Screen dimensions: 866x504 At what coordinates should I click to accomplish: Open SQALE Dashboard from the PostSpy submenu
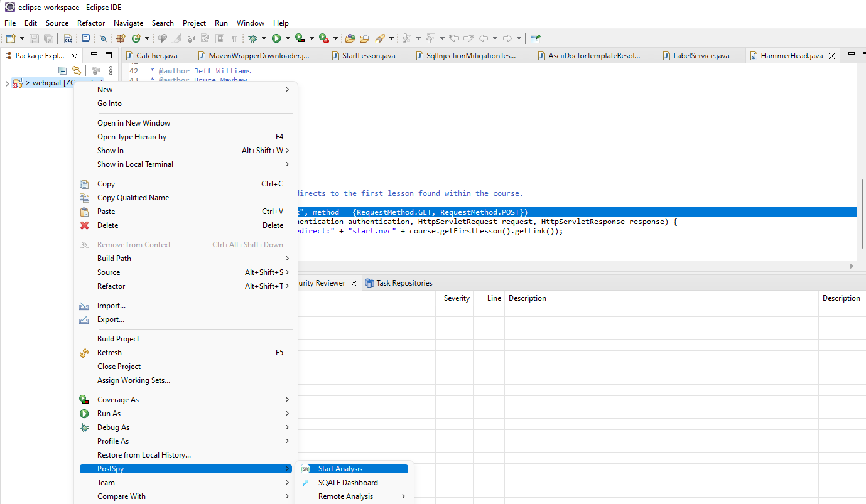click(347, 482)
